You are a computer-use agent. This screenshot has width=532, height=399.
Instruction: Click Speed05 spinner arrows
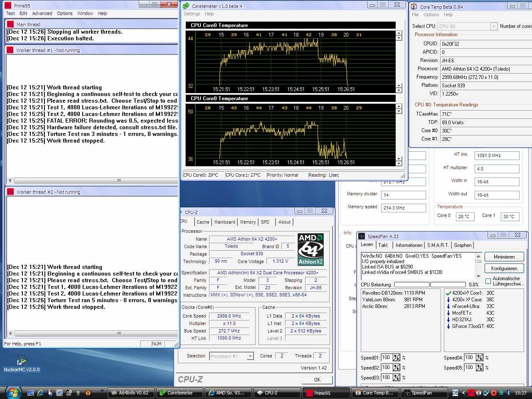(x=480, y=367)
